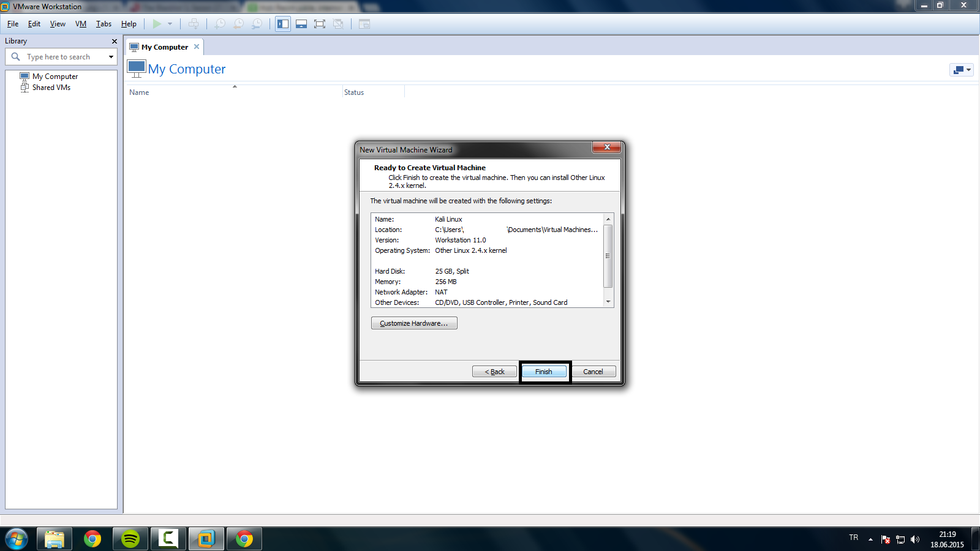Close the New Virtual Machine Wizard dialog
The image size is (980, 551).
(607, 147)
